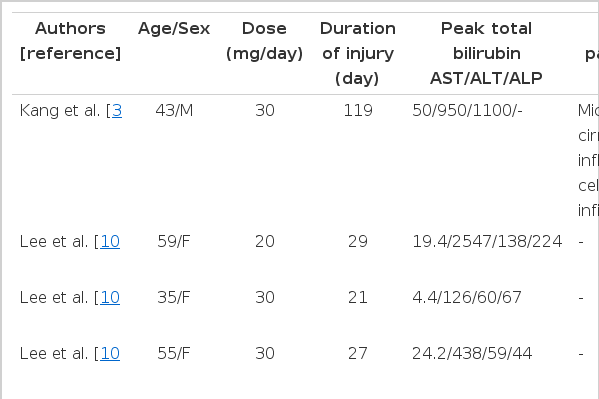Select the 119 duration value
Viewport: 599px width, 399px height.
358,111
